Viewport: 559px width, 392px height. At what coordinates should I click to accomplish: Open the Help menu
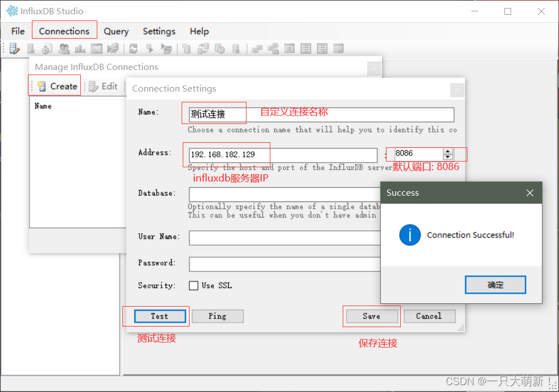(x=199, y=31)
